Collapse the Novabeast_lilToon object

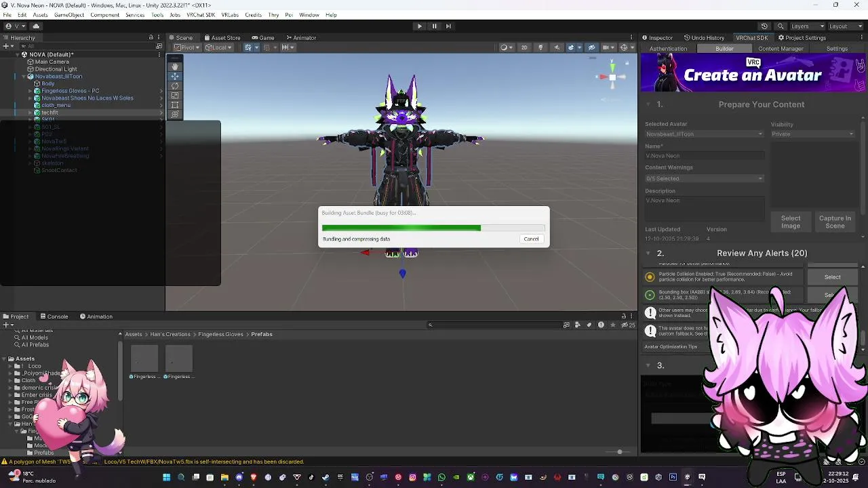click(23, 77)
